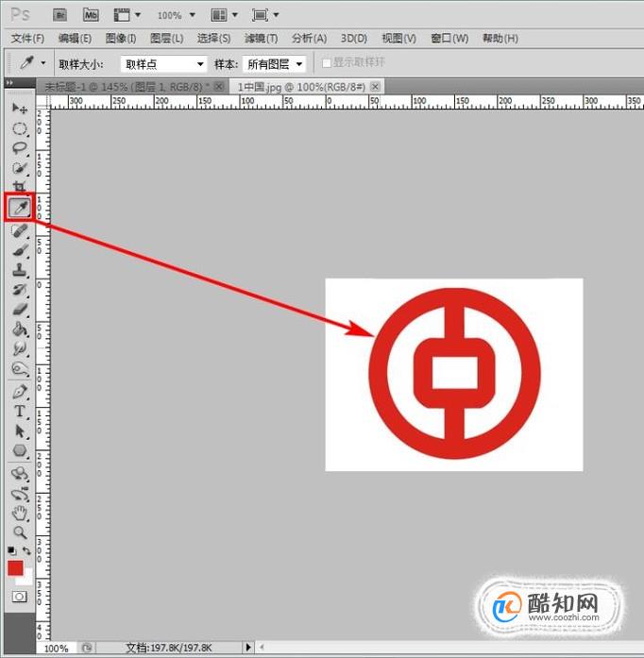Select the Zoom tool

click(x=19, y=532)
